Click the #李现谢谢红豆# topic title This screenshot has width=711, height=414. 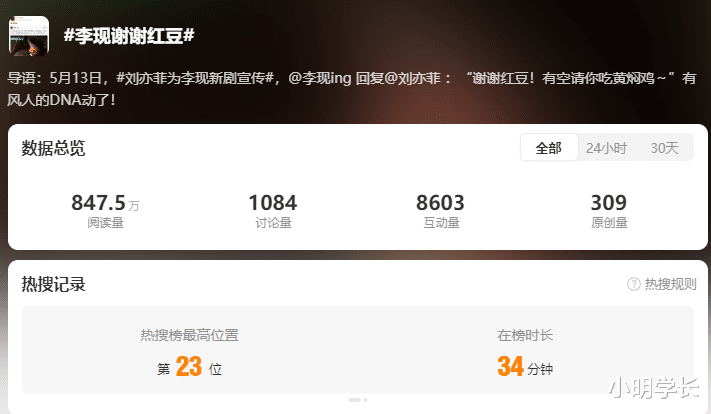(x=129, y=35)
